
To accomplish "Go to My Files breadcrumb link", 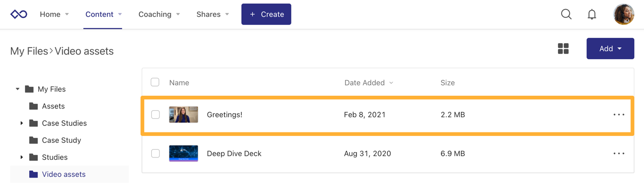I will click(x=29, y=51).
